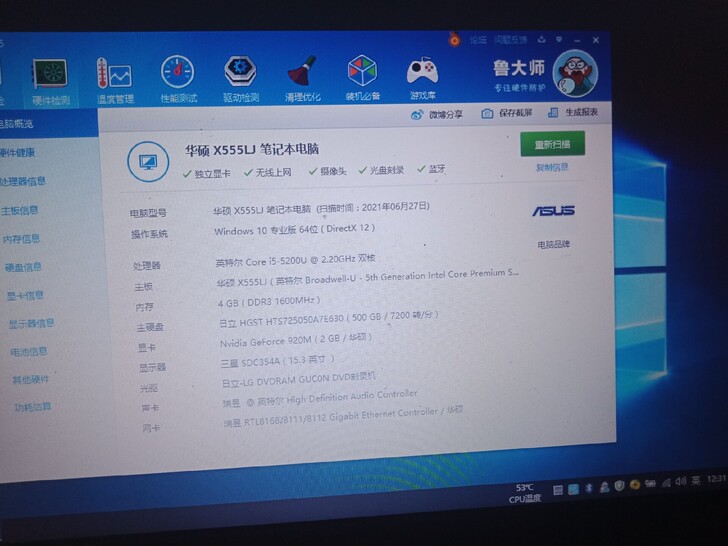
Task: Select 内存信息 in the sidebar
Action: 21,239
